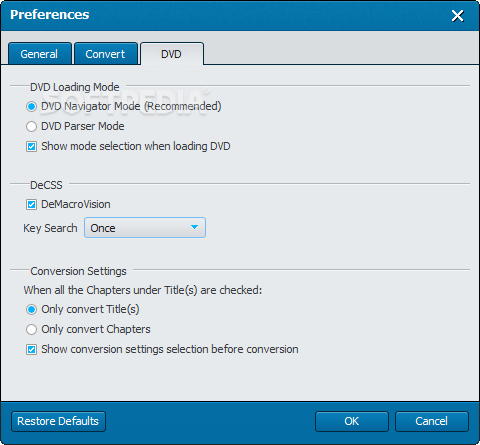The width and height of the screenshot is (480, 445).
Task: Choose Only convert Chapters option
Action: (31, 330)
